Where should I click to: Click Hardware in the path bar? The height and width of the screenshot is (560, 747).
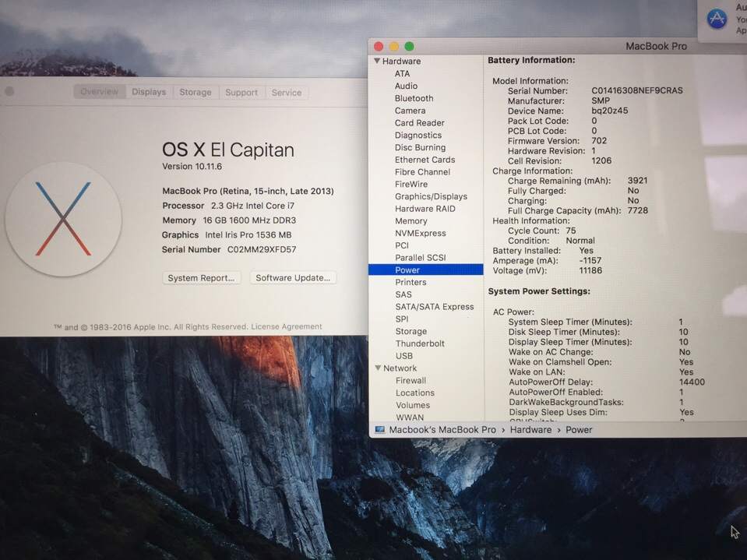point(530,430)
